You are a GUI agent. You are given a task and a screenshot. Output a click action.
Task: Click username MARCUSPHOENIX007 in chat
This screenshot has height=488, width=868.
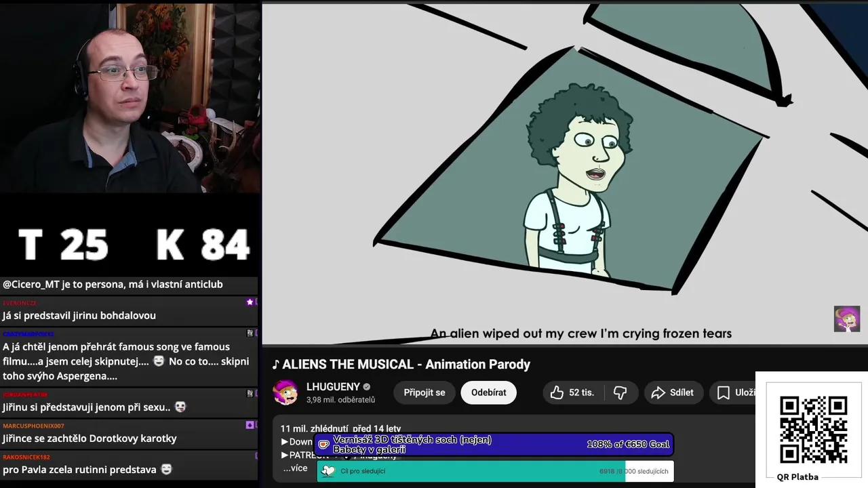[x=33, y=426]
